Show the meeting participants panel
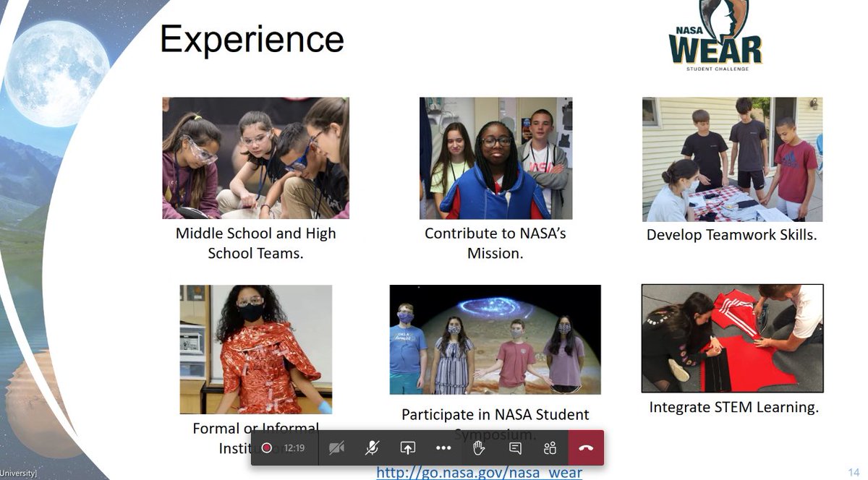 click(x=550, y=448)
